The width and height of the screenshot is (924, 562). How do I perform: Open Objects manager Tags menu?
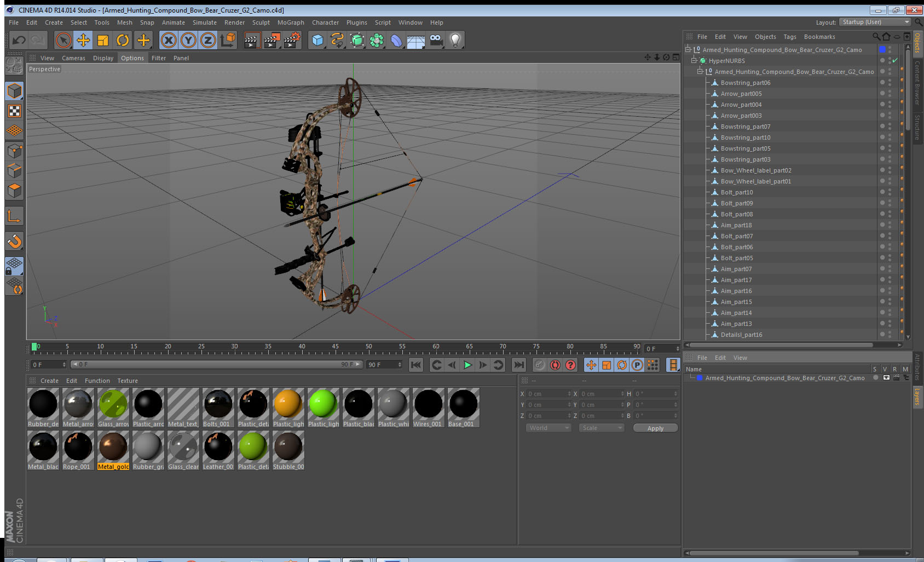click(790, 37)
